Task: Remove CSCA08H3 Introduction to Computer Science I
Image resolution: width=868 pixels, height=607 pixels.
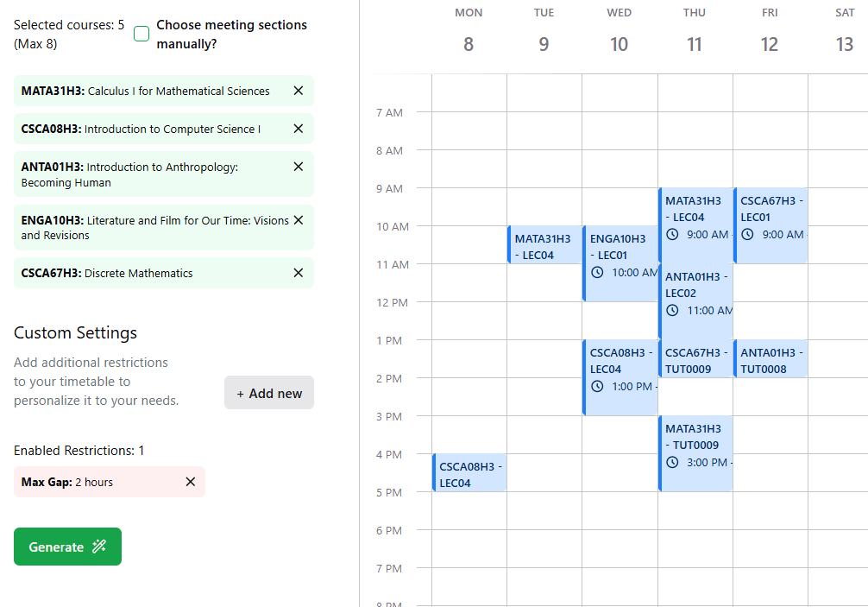Action: click(x=298, y=129)
